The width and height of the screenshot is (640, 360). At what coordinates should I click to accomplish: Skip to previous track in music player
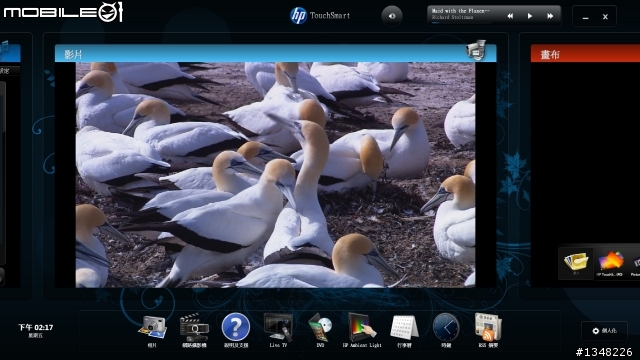[x=510, y=16]
